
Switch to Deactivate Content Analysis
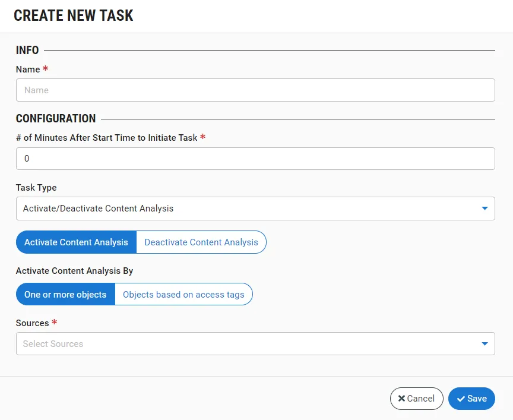201,242
